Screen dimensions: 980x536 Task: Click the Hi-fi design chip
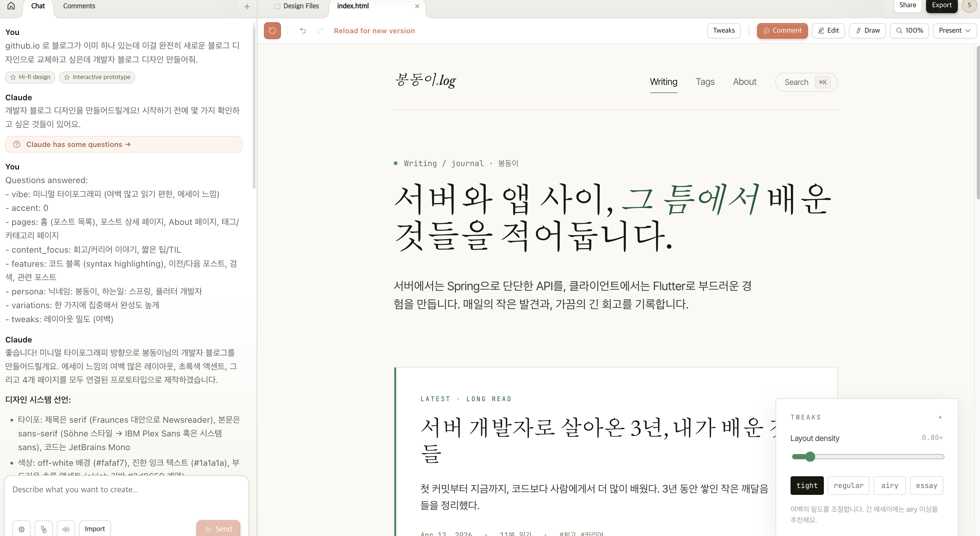pos(30,77)
